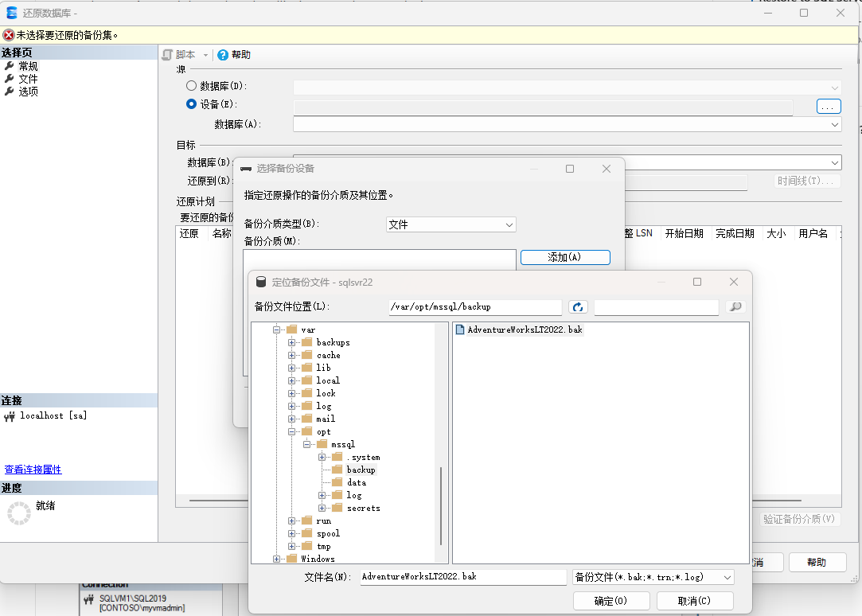Click the 帮助 toolbar item
862x616 pixels.
234,55
